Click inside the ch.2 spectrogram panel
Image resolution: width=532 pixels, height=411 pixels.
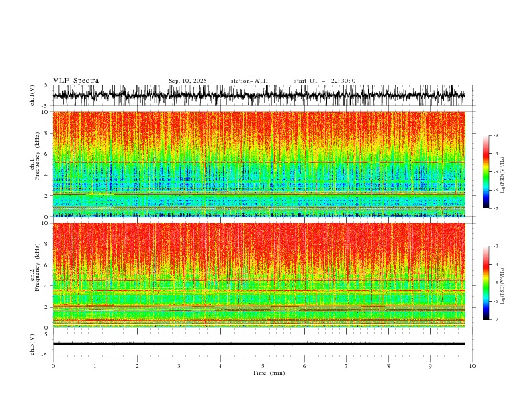pos(259,275)
